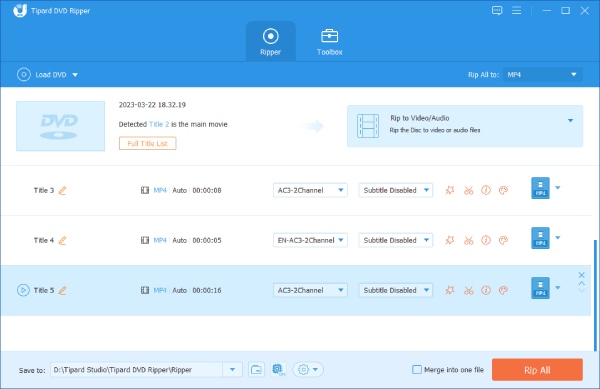Open the output folder icon

(256, 370)
